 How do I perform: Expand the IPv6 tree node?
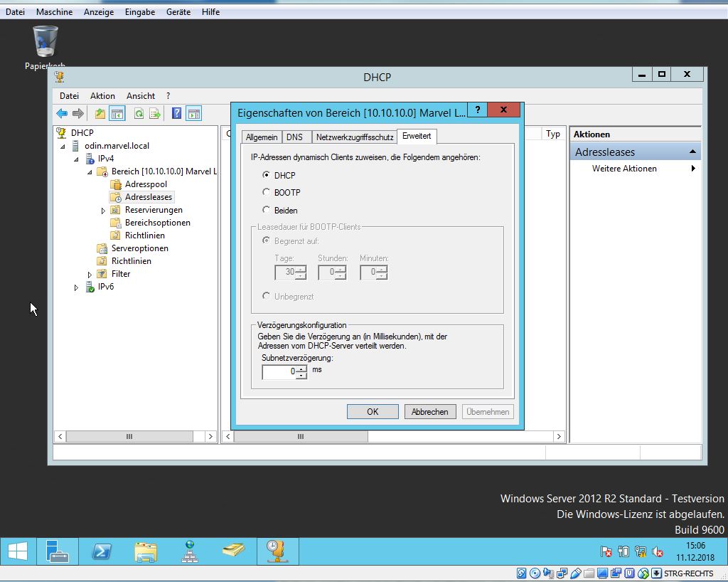click(x=76, y=287)
